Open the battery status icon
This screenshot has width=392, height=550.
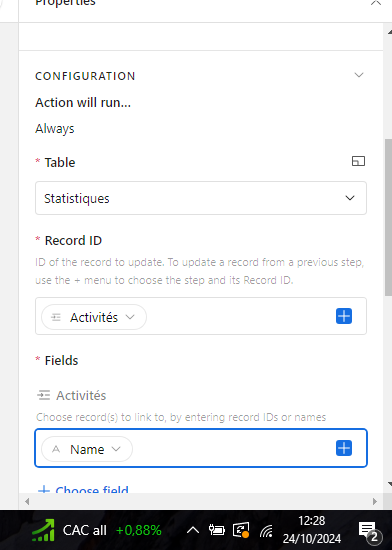point(216,530)
